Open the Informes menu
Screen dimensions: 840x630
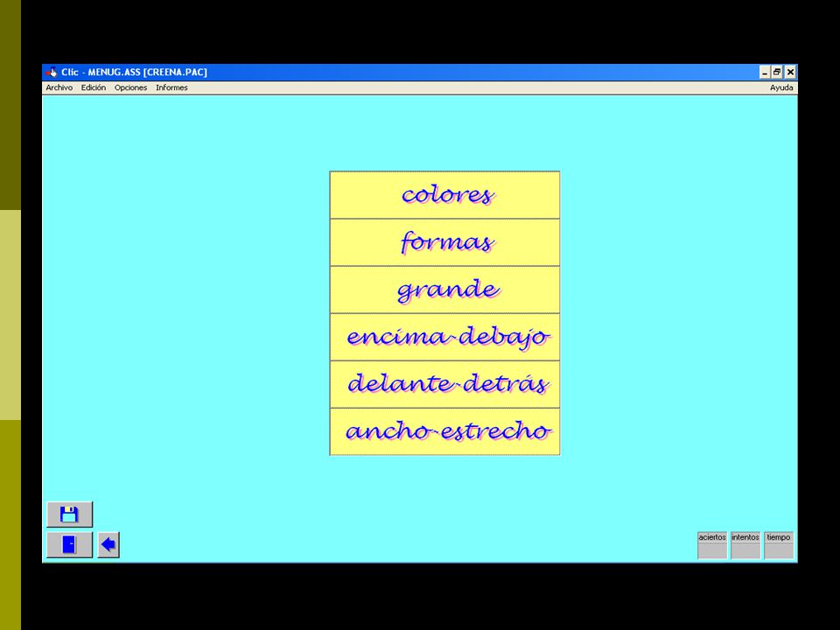tap(171, 87)
